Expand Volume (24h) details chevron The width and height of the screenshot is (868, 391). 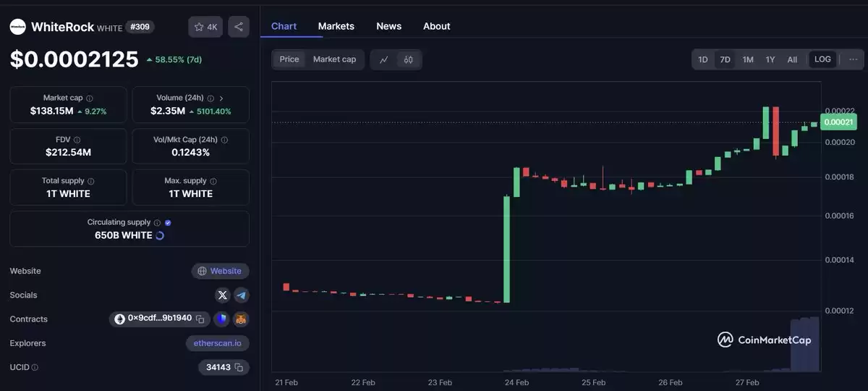coord(221,98)
